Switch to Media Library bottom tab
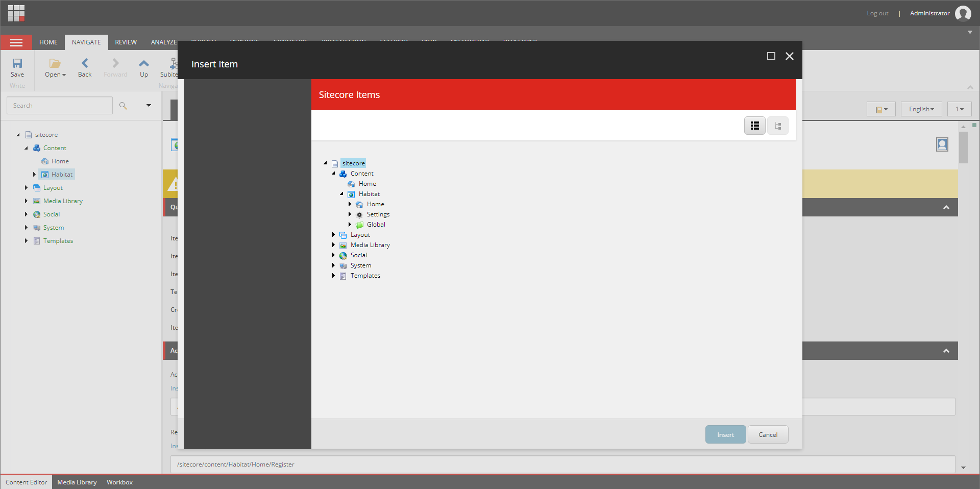980x489 pixels. tap(77, 482)
